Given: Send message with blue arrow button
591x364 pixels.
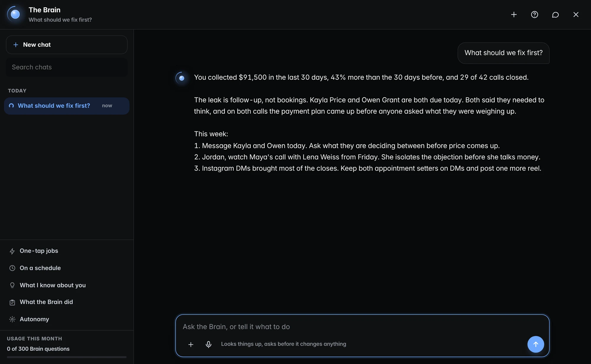Looking at the screenshot, I should click(536, 344).
